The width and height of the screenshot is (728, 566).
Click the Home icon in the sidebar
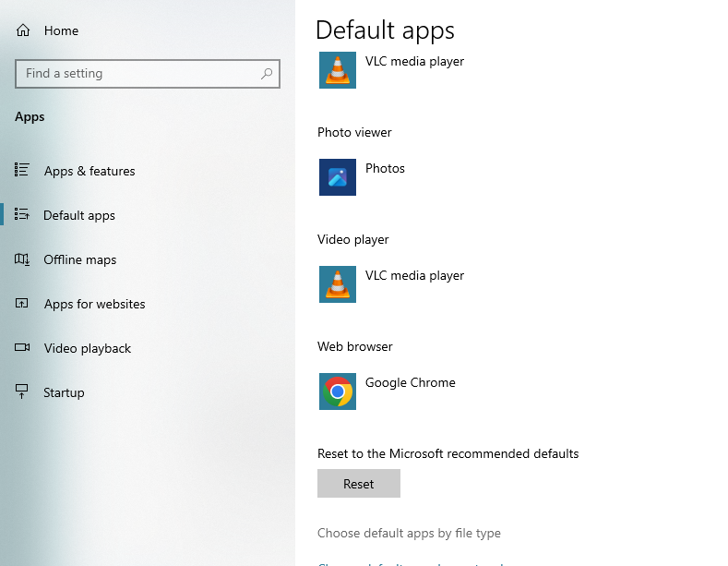23,30
